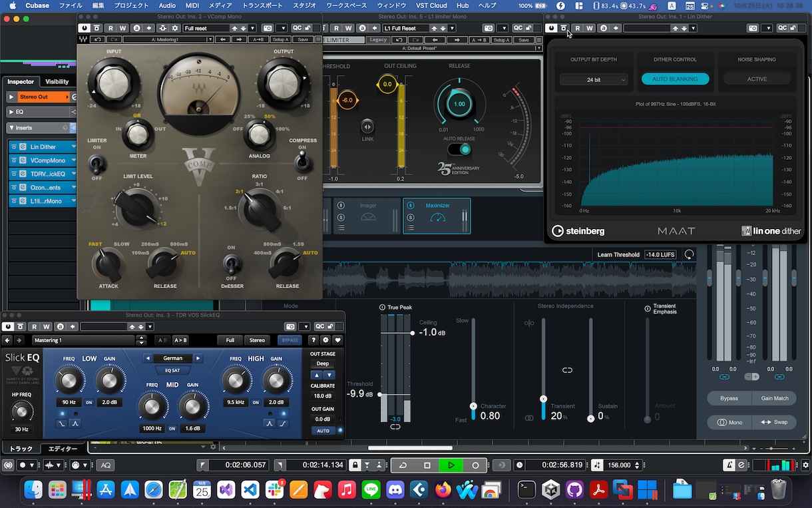This screenshot has width=812, height=508.
Task: Toggle SlickEQ HIGH band ON button
Action: tap(256, 402)
